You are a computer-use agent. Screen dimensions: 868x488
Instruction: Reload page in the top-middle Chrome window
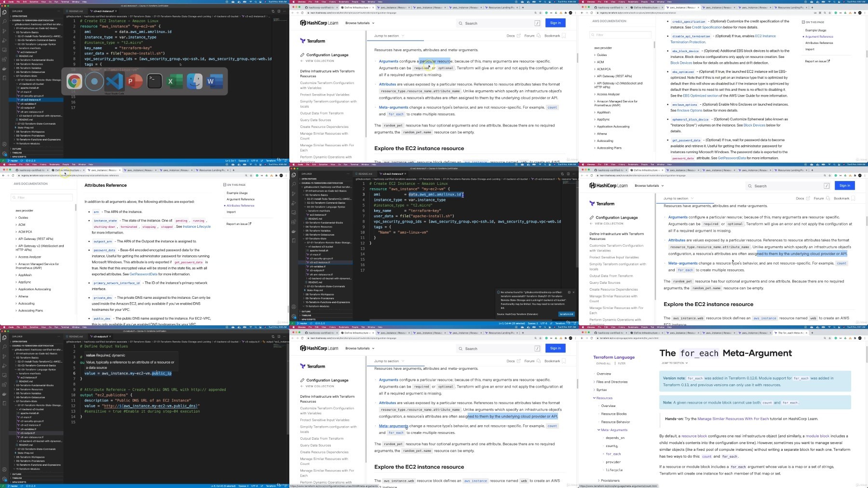coord(302,13)
